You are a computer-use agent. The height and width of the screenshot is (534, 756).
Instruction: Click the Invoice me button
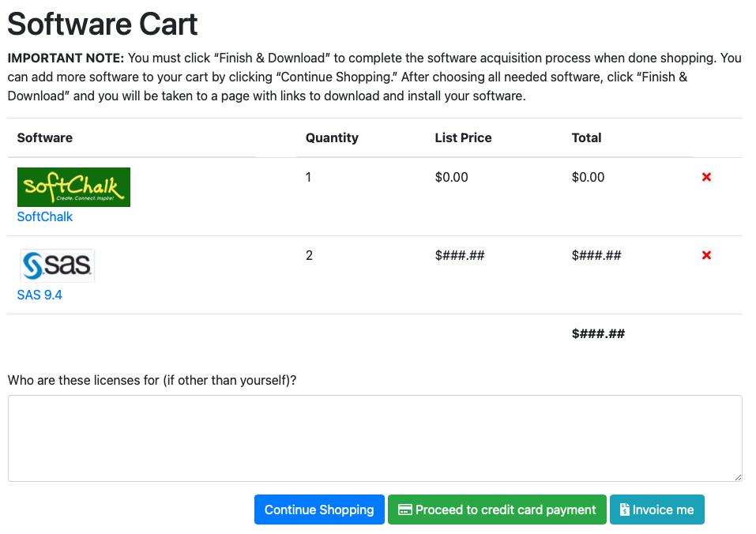(x=656, y=510)
